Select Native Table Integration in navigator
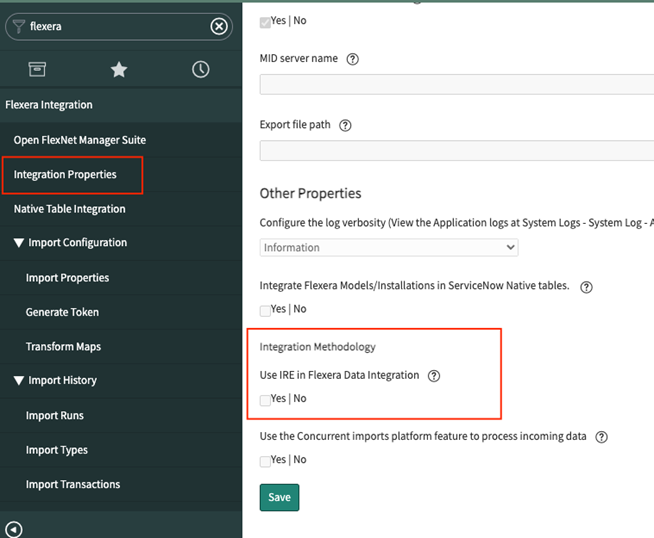The width and height of the screenshot is (654, 538). (x=70, y=209)
